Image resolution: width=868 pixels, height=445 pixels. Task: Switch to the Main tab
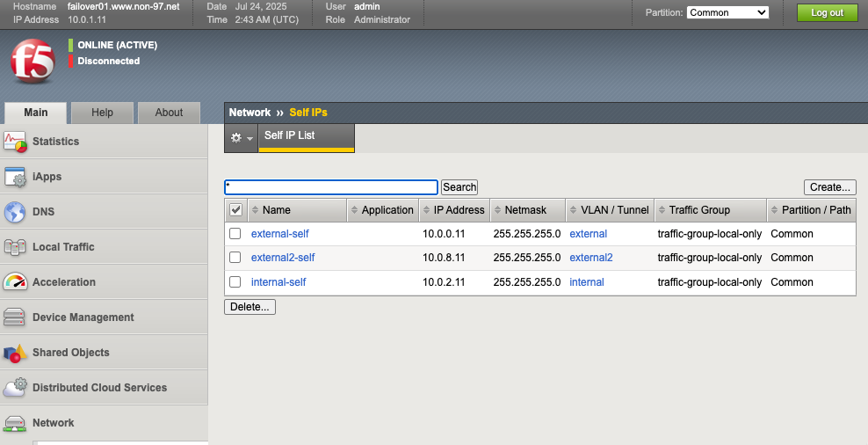tap(36, 113)
